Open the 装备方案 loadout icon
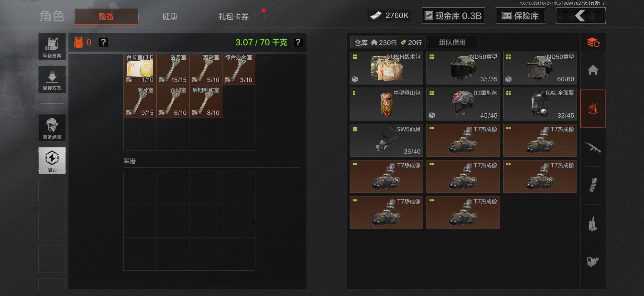 52,47
